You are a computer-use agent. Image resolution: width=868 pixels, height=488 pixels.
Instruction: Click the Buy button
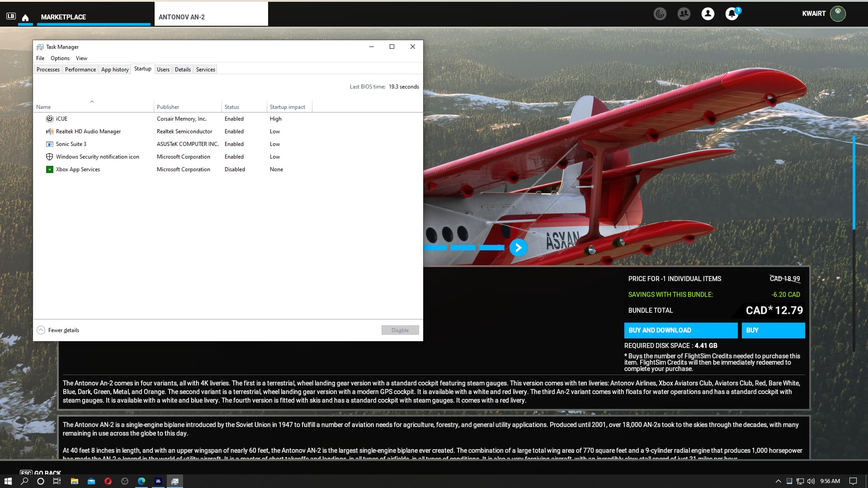[x=773, y=330]
